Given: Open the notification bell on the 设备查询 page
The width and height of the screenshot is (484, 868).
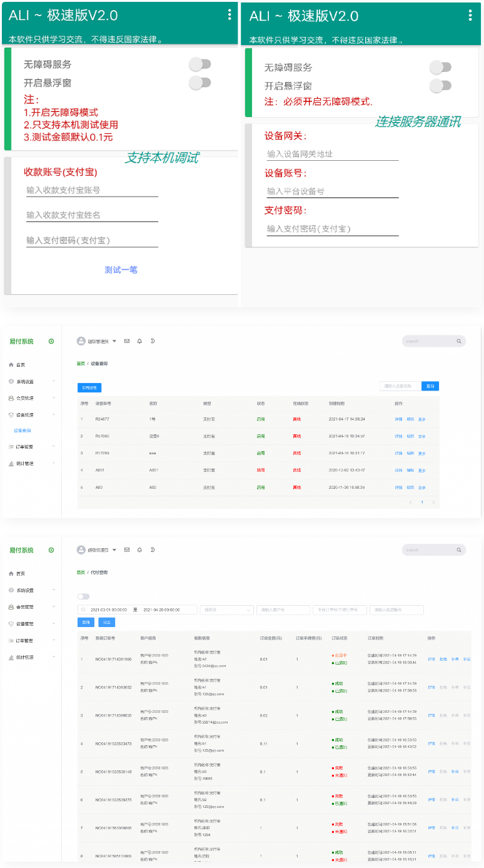Looking at the screenshot, I should pyautogui.click(x=139, y=341).
